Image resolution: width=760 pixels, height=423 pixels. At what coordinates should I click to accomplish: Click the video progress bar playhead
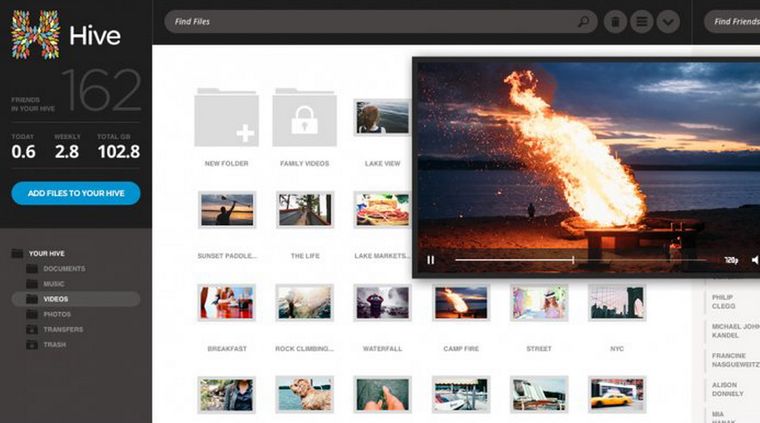coord(573,260)
